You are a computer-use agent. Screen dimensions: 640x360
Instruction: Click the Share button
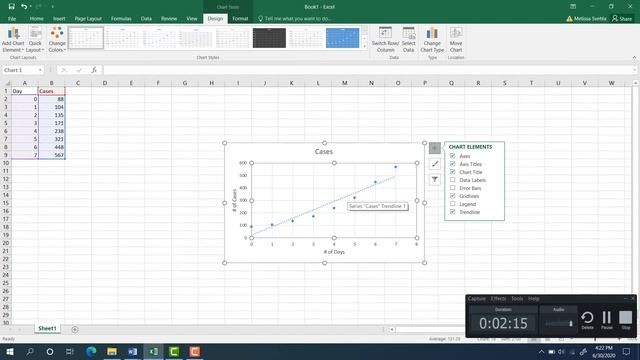coord(622,19)
